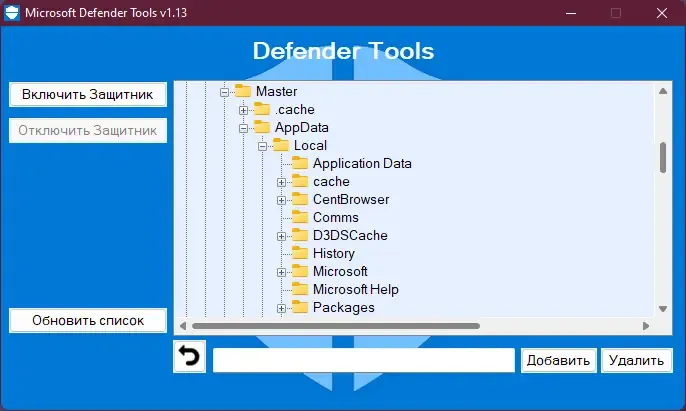This screenshot has width=686, height=411.
Task: Select the CentBrowser label
Action: [x=351, y=199]
